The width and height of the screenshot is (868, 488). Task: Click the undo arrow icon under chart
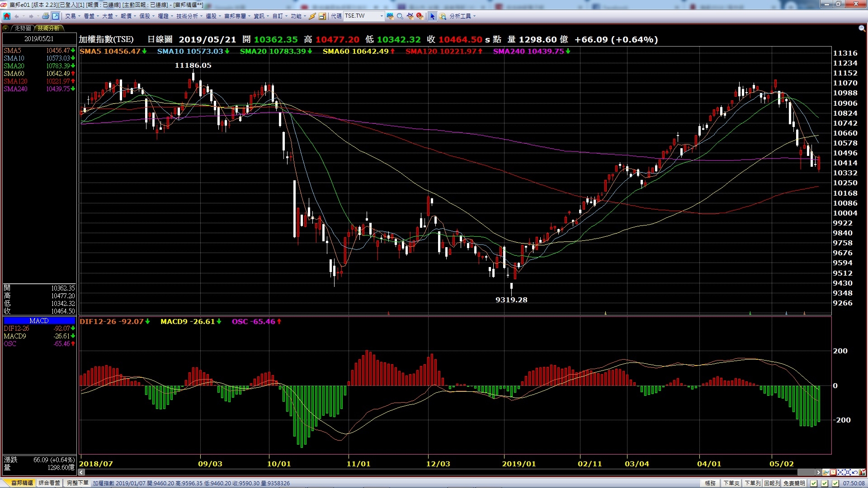(x=854, y=472)
